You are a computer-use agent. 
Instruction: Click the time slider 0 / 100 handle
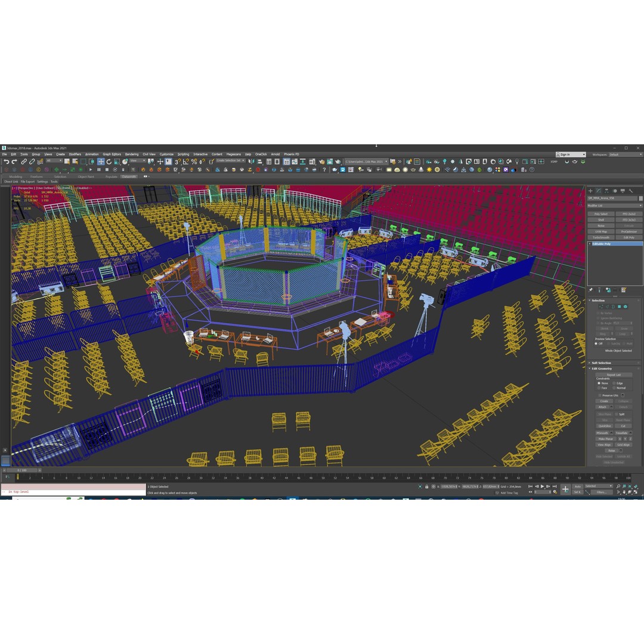22,470
